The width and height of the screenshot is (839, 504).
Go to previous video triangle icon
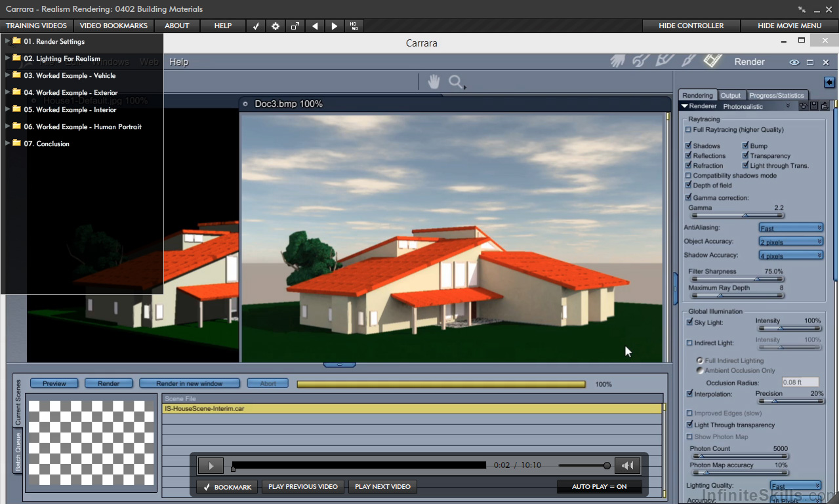point(315,26)
